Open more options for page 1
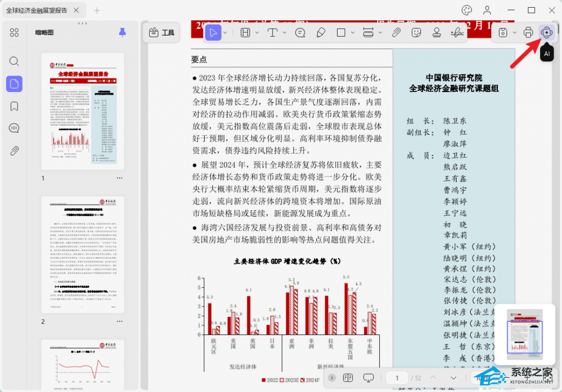Screen dimensions: 562x392 (x=119, y=178)
